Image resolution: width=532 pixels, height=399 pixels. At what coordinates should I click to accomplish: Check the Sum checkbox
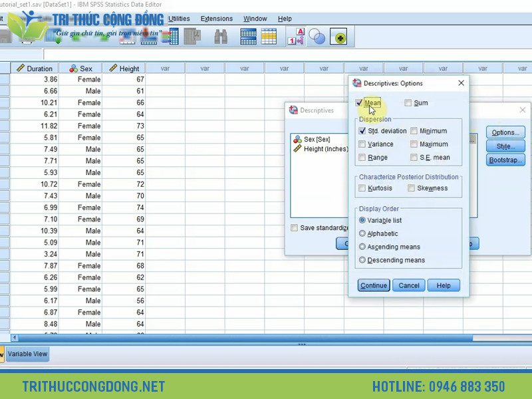(x=408, y=103)
